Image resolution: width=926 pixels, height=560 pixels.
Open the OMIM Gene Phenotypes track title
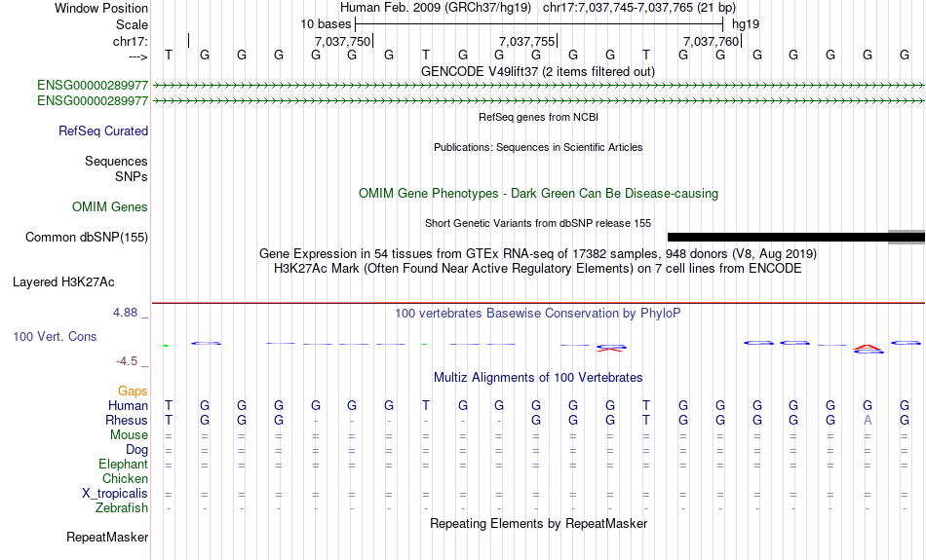(x=539, y=193)
